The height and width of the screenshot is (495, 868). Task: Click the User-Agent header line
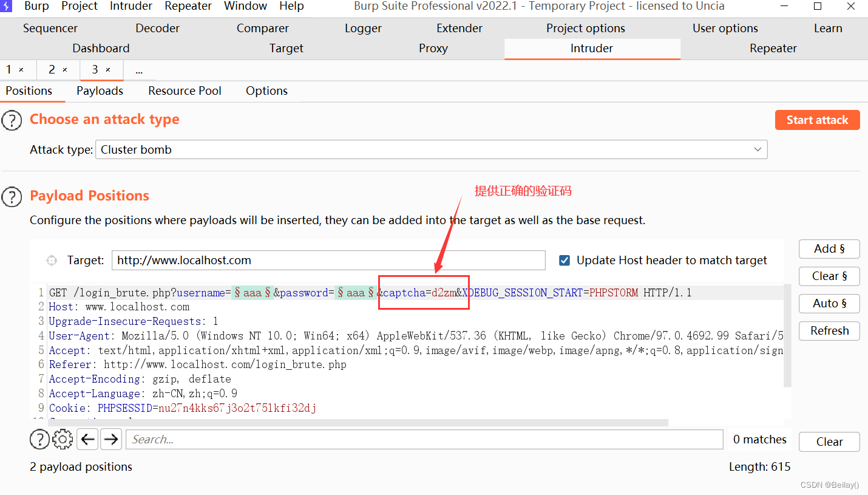(x=416, y=336)
